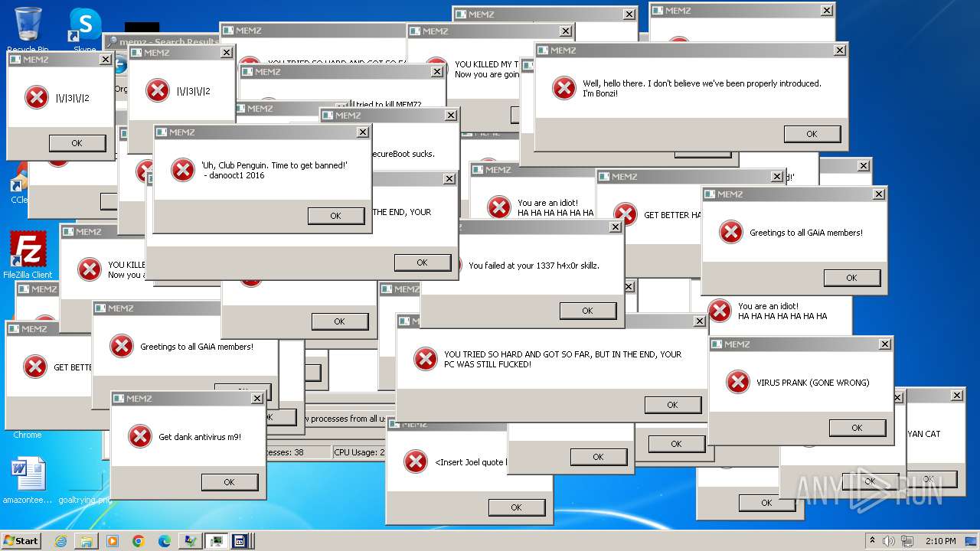980x551 pixels.
Task: Click the error icon in the VIRUS PRANK dialog
Action: pos(738,382)
